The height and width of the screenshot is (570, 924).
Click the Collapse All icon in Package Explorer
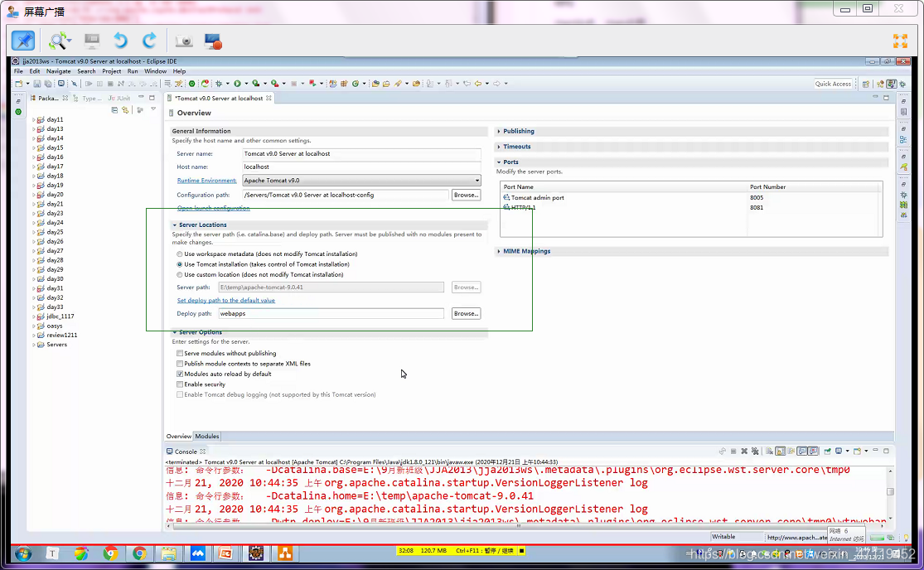click(114, 110)
